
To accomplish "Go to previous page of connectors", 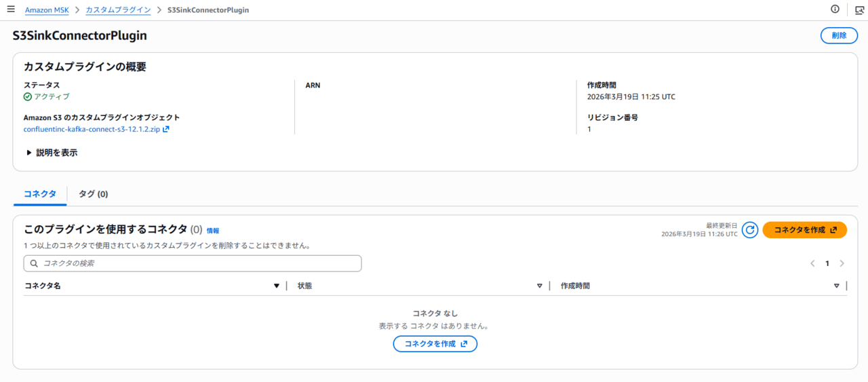I will click(812, 263).
